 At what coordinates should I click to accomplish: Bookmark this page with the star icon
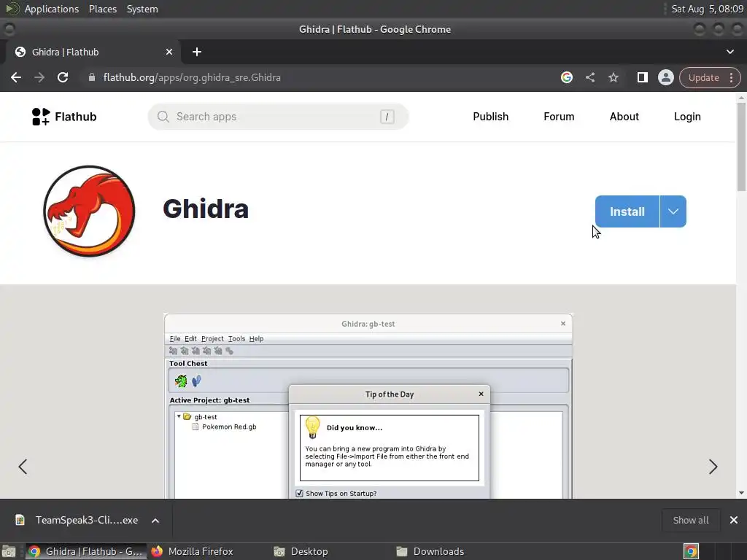tap(613, 77)
